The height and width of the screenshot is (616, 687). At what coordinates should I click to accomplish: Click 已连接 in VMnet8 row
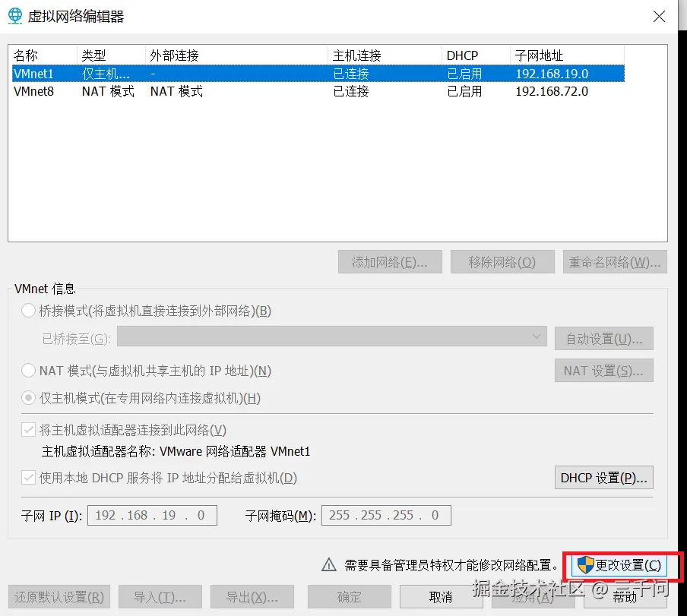(x=351, y=91)
